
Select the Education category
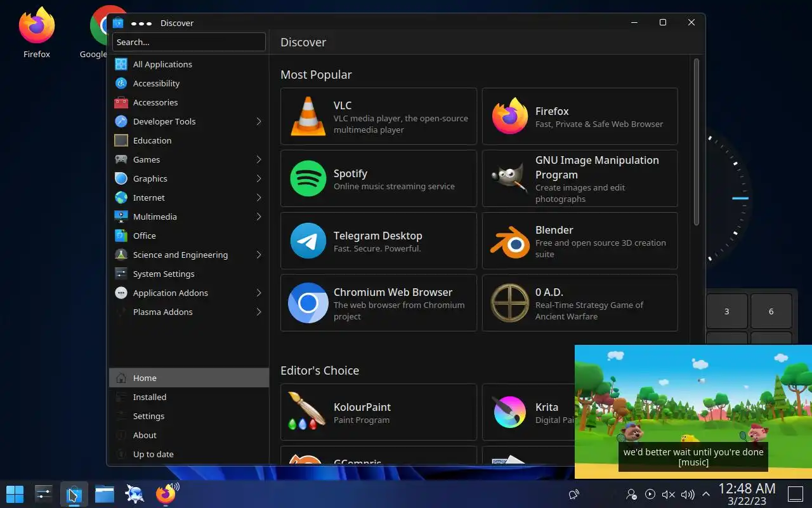point(189,140)
